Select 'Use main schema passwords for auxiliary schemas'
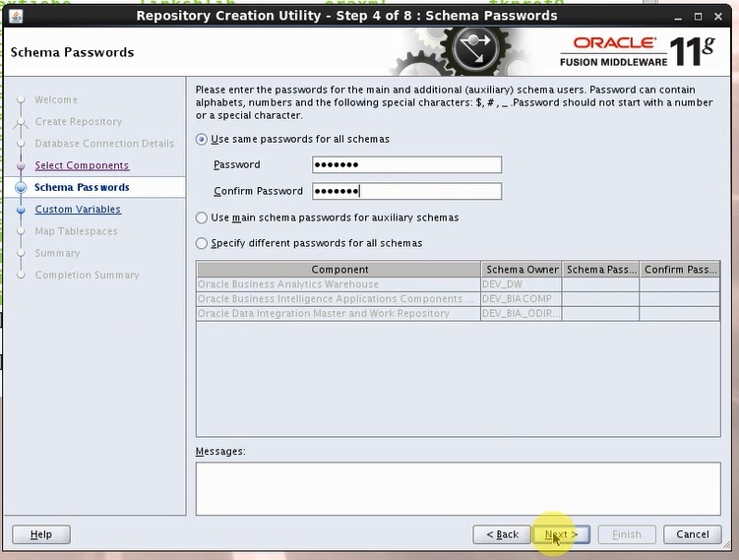This screenshot has height=560, width=739. tap(202, 218)
